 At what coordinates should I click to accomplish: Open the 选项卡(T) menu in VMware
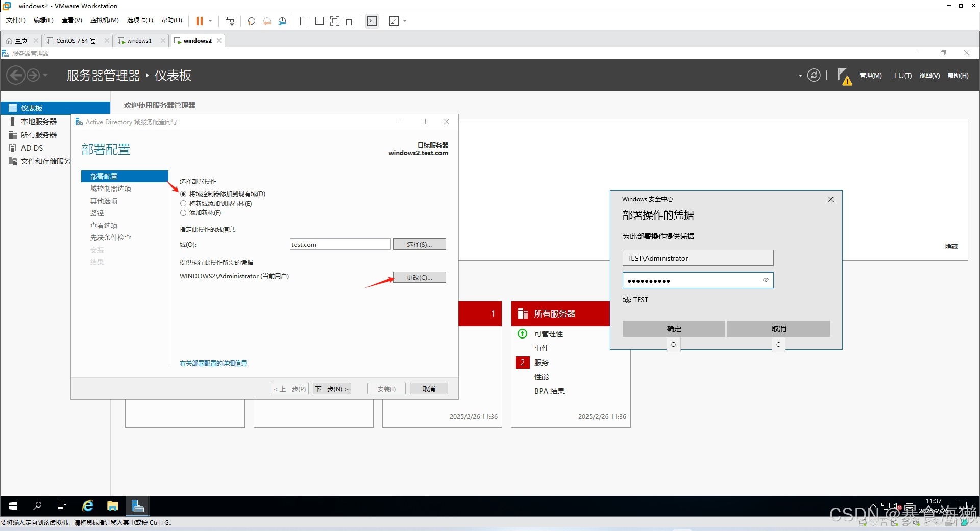click(140, 20)
